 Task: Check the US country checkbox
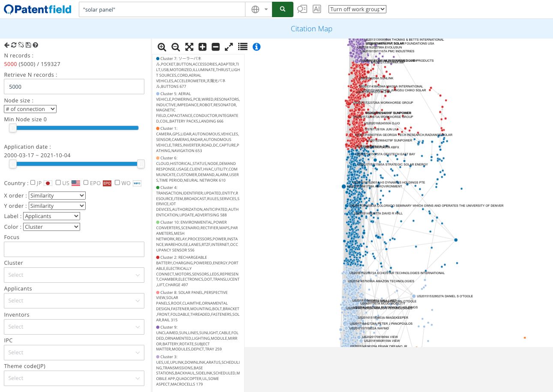click(x=58, y=183)
